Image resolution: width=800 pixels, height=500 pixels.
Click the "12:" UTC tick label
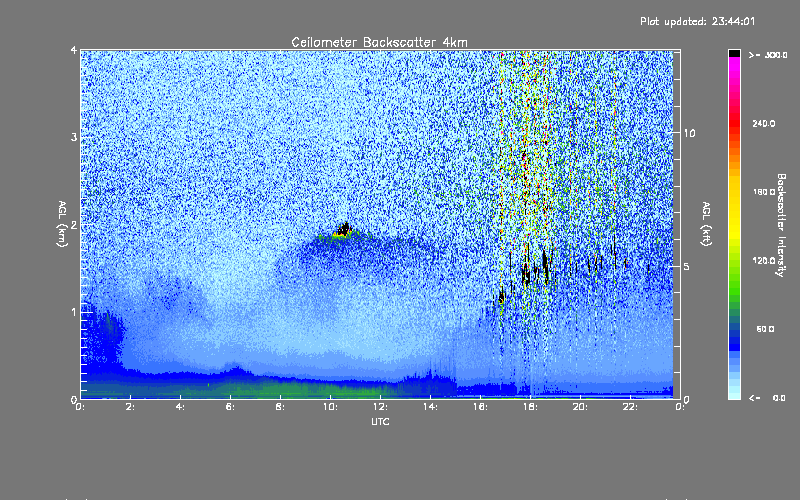381,407
